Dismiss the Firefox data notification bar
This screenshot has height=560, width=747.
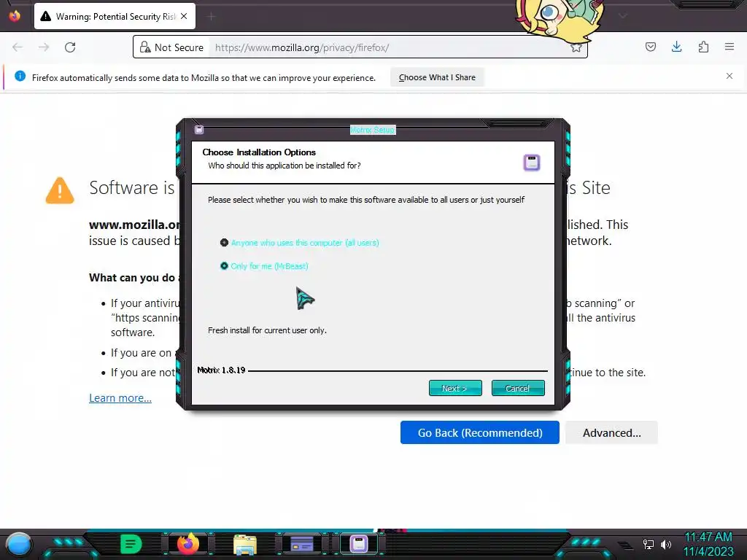(x=729, y=76)
